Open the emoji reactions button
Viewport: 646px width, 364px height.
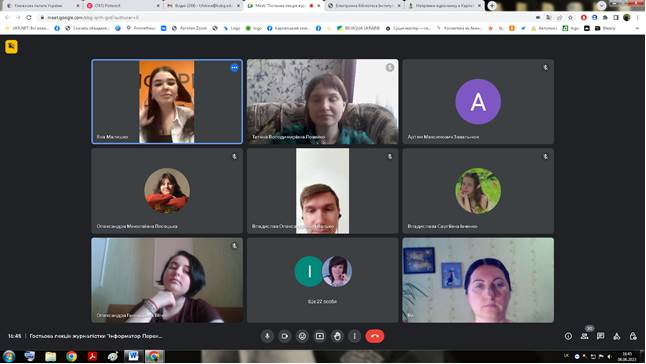pos(302,336)
